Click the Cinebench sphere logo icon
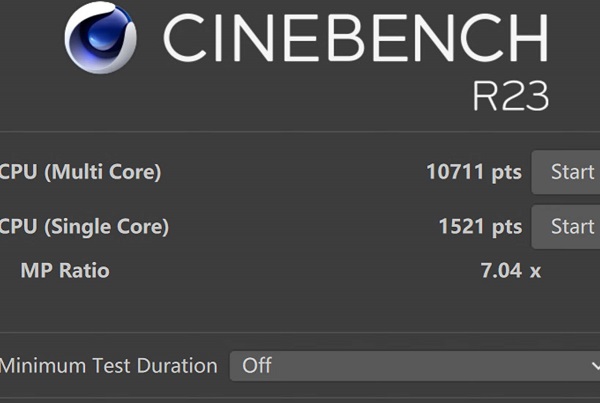Viewport: 600px width, 403px height. (x=100, y=38)
